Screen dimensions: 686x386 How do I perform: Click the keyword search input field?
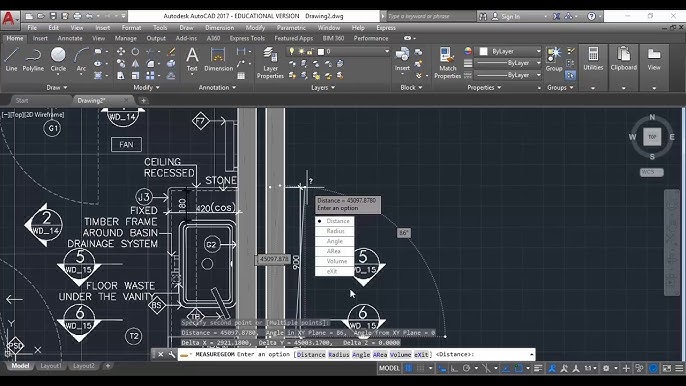point(431,16)
